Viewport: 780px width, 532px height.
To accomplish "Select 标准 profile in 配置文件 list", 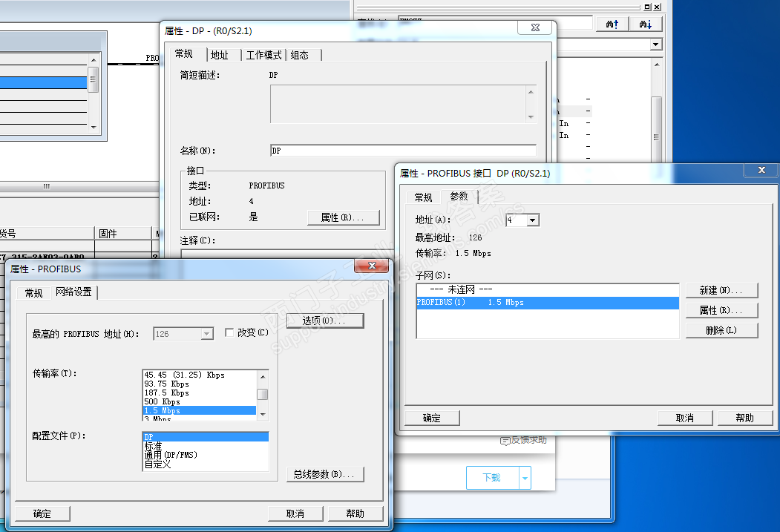I will [206, 446].
